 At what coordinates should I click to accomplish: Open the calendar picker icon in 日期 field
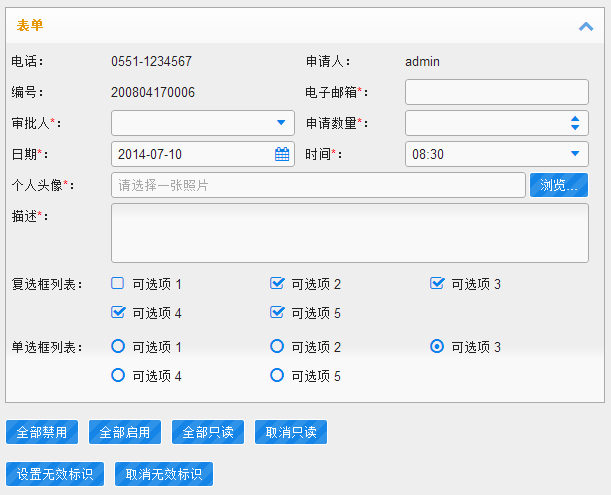[282, 154]
